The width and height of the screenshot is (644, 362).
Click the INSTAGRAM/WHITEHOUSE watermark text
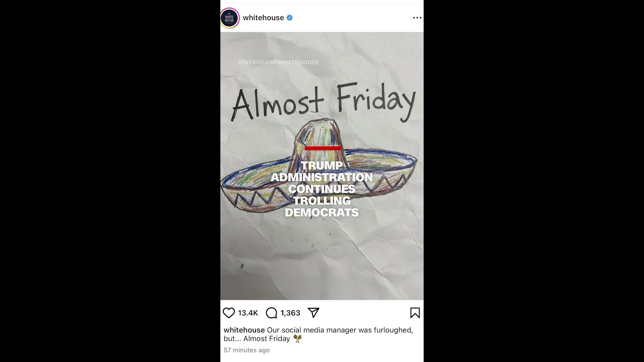279,62
